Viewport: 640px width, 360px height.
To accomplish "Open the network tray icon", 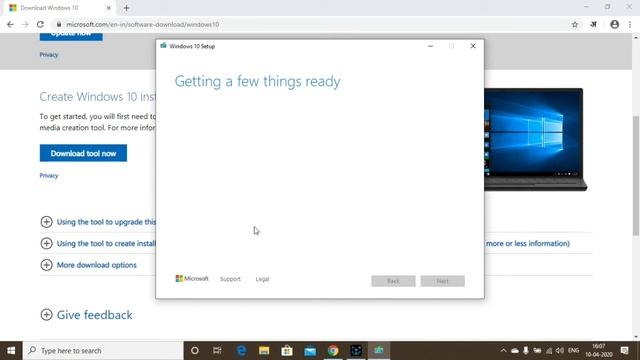I will [549, 351].
